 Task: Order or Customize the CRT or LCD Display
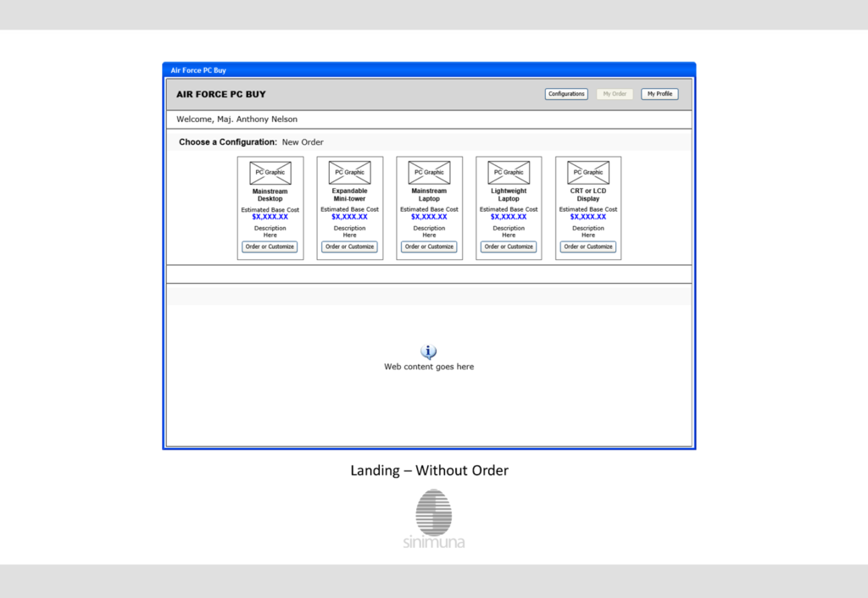click(588, 246)
